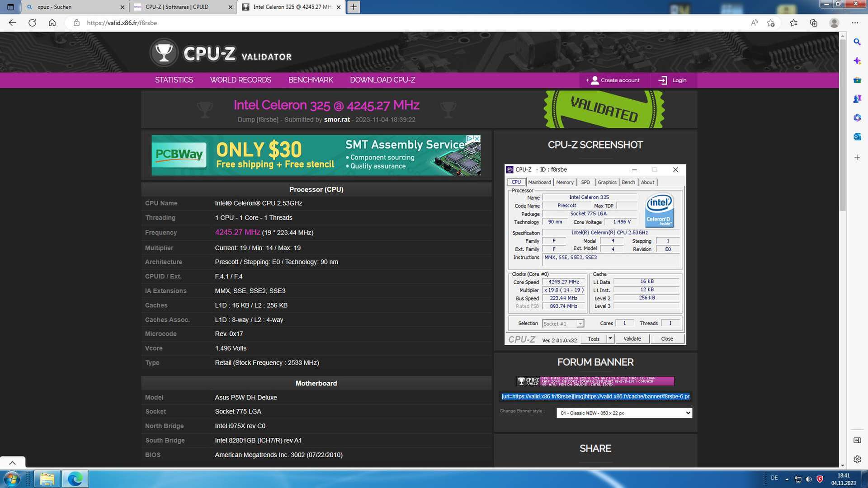This screenshot has width=868, height=488.
Task: Click the Login button
Action: click(673, 80)
